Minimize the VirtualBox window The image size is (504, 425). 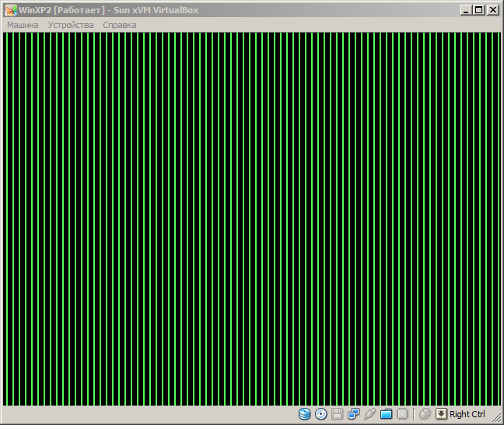pos(466,10)
